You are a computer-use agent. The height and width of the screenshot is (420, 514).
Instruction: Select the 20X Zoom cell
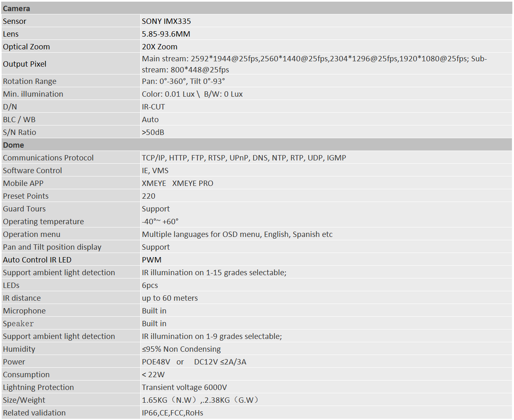160,46
